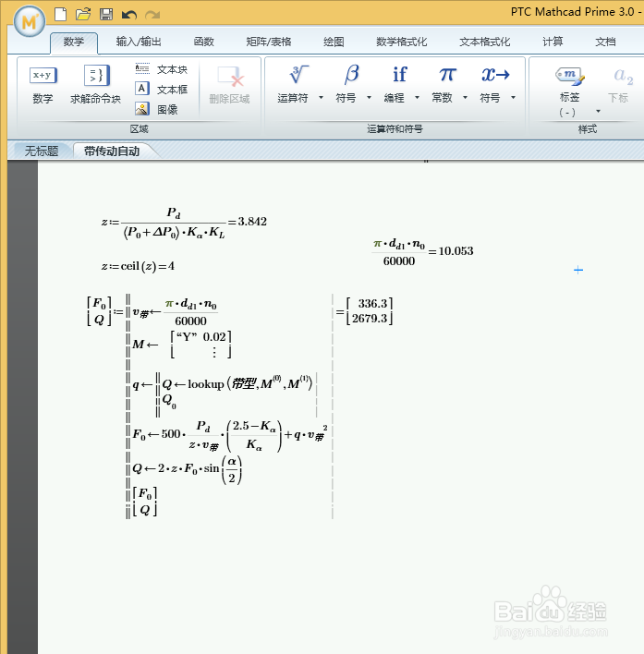Click the F₀←500 formula line
Image resolution: width=644 pixels, height=654 pixels.
tap(230, 435)
